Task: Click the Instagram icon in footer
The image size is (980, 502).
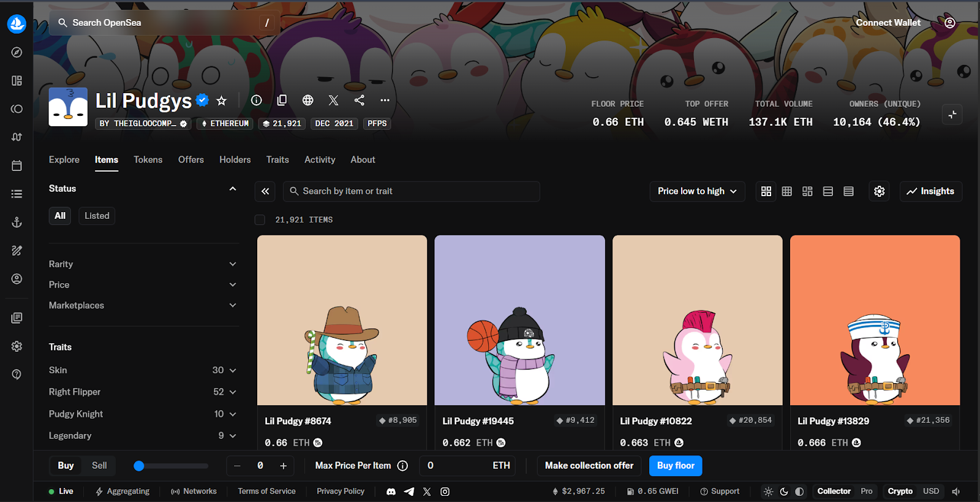Action: (x=445, y=492)
